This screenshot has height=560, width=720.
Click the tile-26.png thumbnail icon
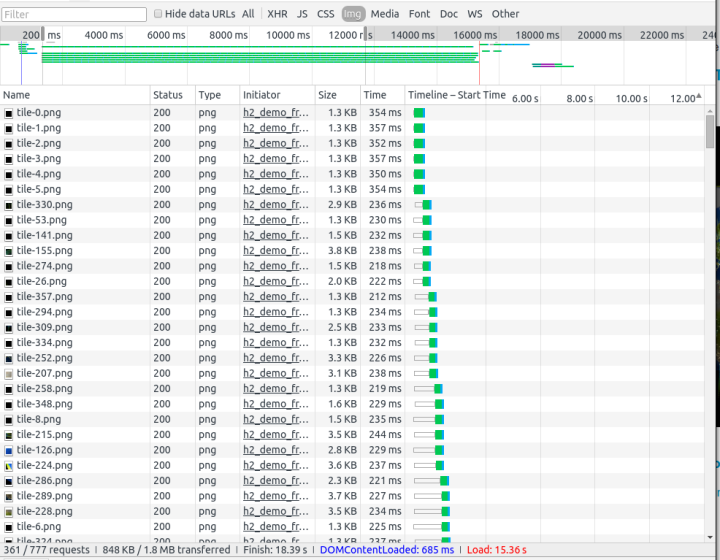coord(9,282)
